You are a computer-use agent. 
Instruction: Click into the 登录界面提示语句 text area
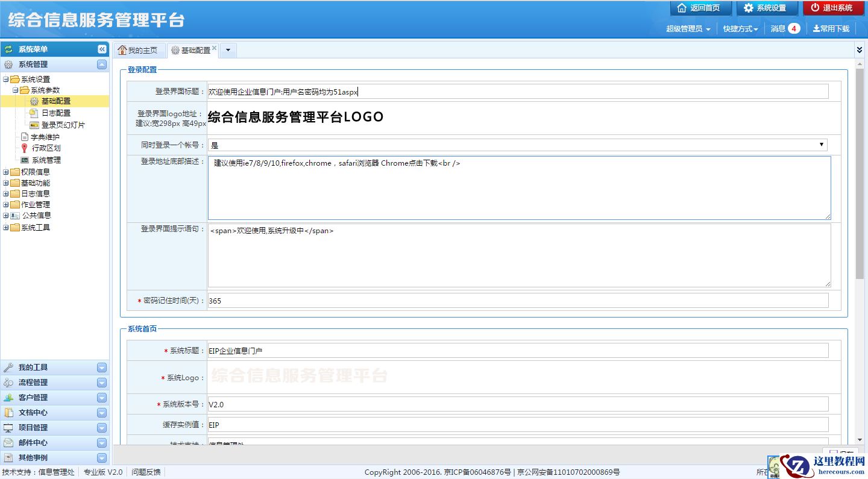[x=519, y=256]
